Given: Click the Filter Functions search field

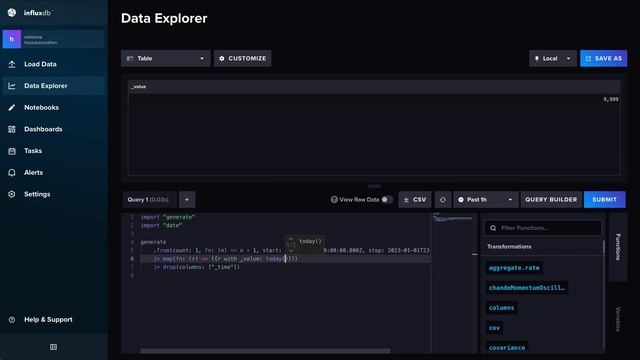Looking at the screenshot, I should coord(543,228).
